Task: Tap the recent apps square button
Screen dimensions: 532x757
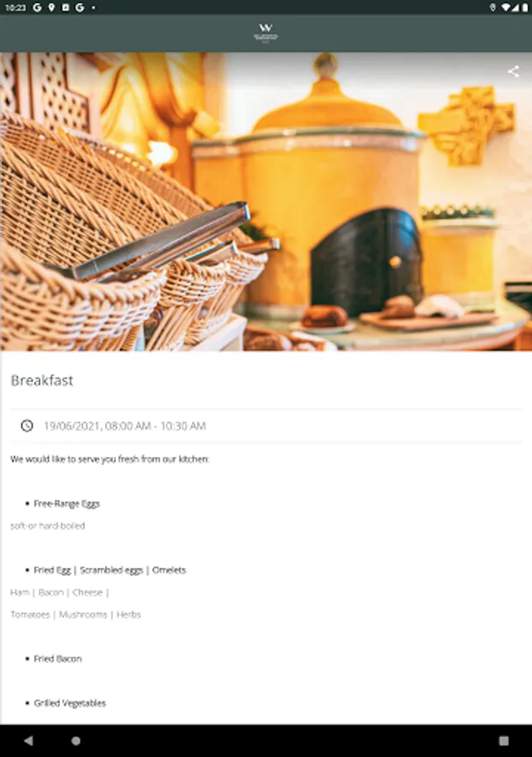Action: (x=503, y=740)
